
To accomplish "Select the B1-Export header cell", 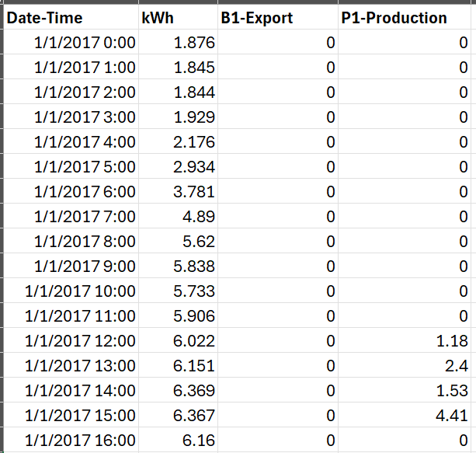I will 278,18.
